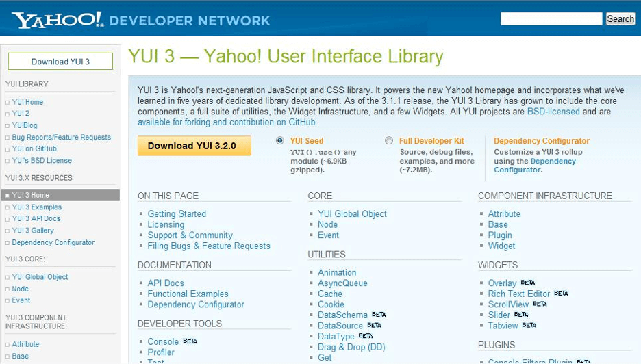Click the Download YUI 3.2.0 button
The width and height of the screenshot is (641, 364).
tap(194, 146)
